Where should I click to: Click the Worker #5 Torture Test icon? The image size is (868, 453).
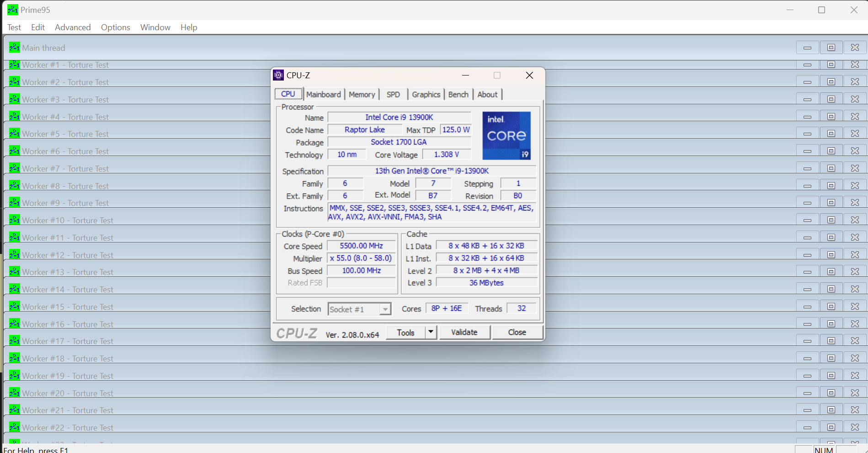pyautogui.click(x=14, y=133)
